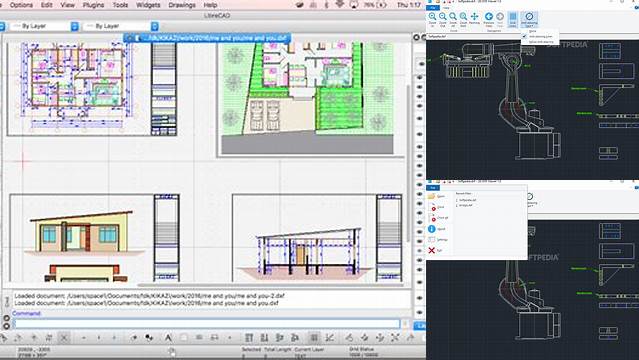Click into the Command input field
The width and height of the screenshot is (639, 360).
206,324
